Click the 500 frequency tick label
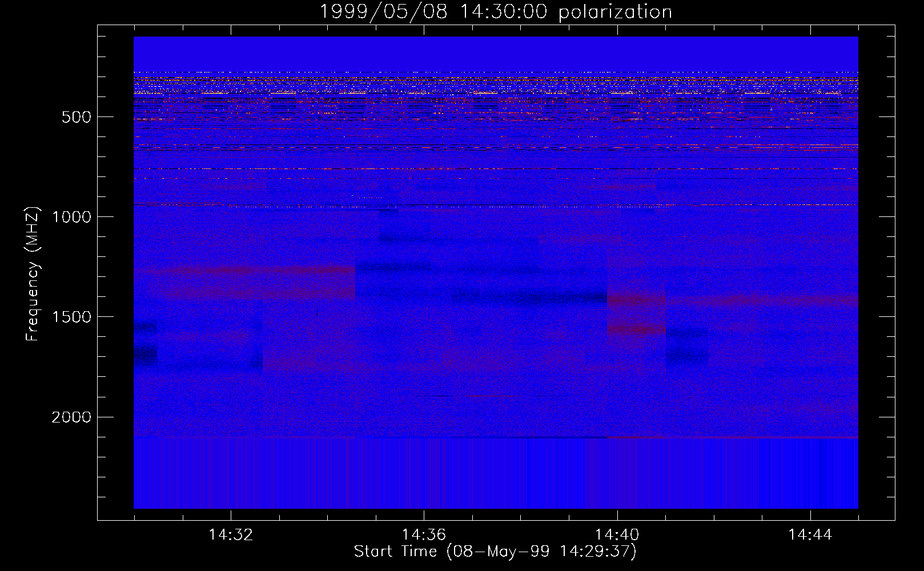Image resolution: width=924 pixels, height=571 pixels. 77,118
